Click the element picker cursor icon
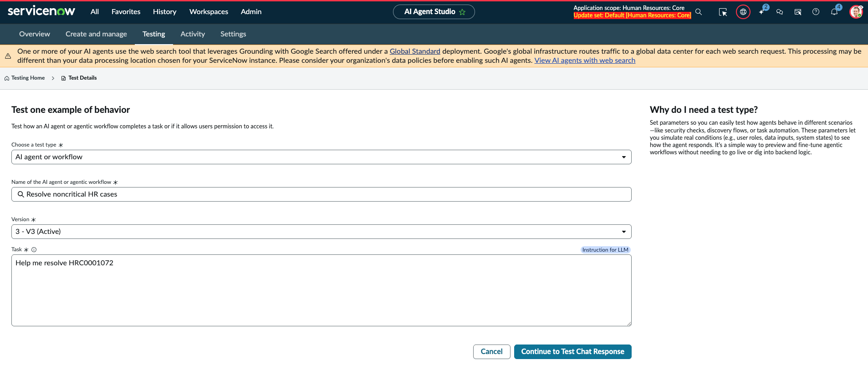This screenshot has width=868, height=375. pos(723,12)
